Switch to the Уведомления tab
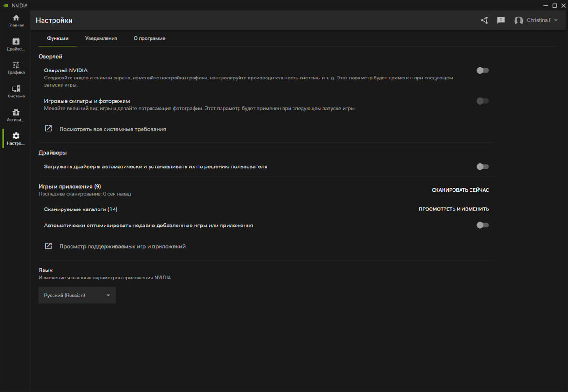The height and width of the screenshot is (392, 568). [101, 38]
